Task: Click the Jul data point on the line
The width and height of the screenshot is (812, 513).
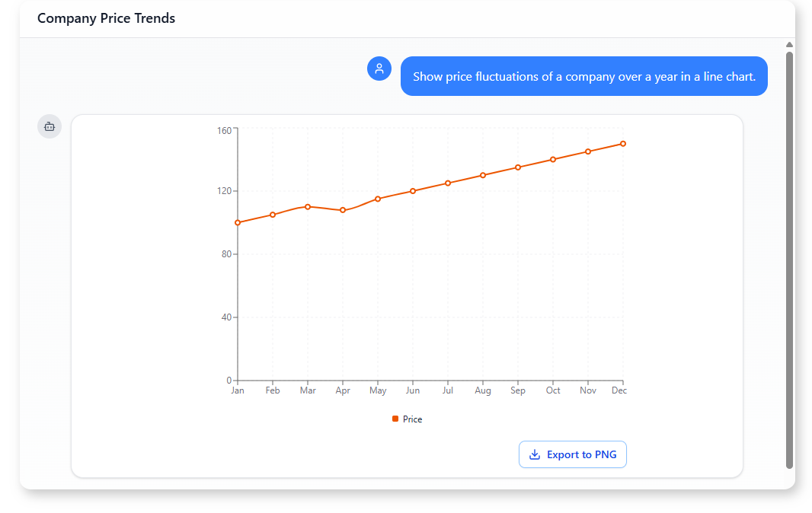Action: coord(448,183)
